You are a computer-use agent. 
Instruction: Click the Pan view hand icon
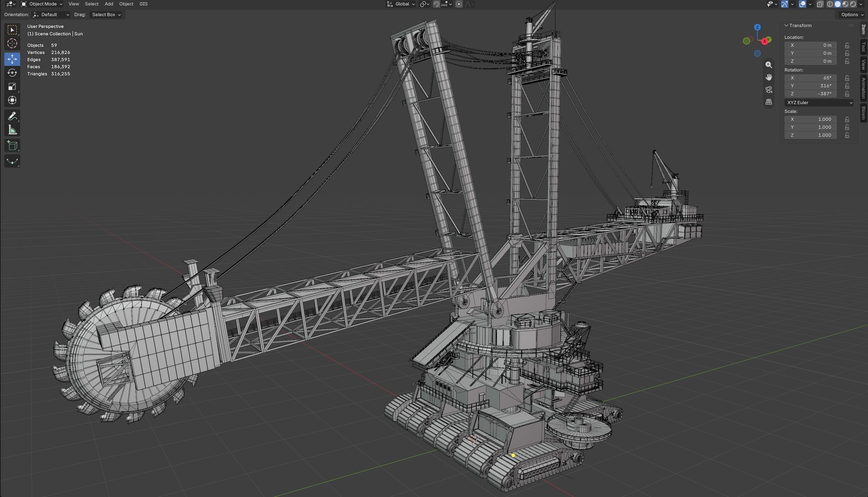pyautogui.click(x=769, y=77)
